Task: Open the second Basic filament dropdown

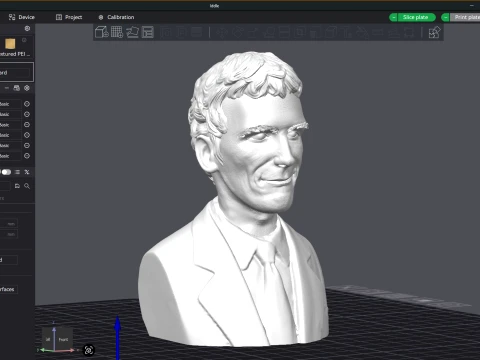Action: (10, 114)
